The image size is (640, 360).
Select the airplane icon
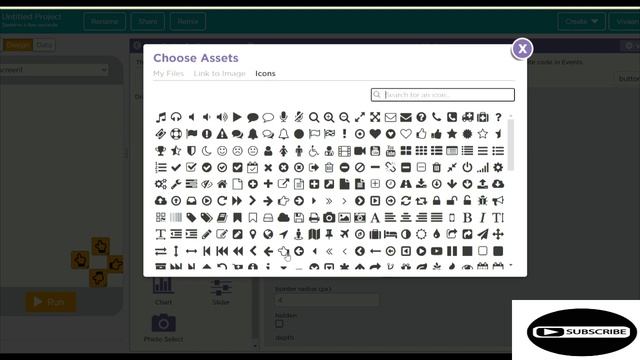pyautogui.click(x=344, y=234)
